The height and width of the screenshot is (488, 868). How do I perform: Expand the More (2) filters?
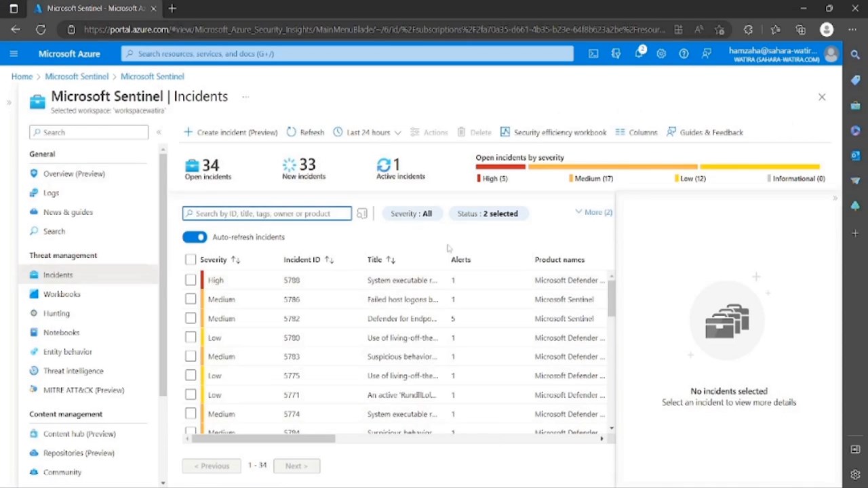tap(593, 212)
